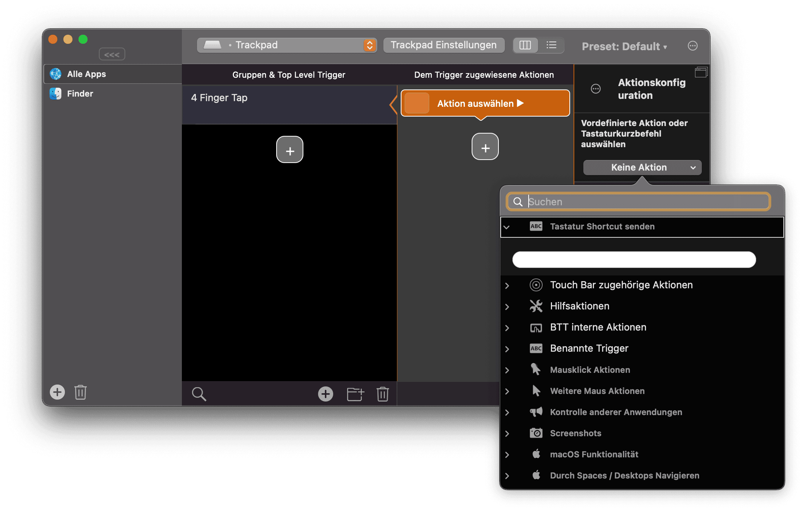Select Screenshots menu entry

642,433
